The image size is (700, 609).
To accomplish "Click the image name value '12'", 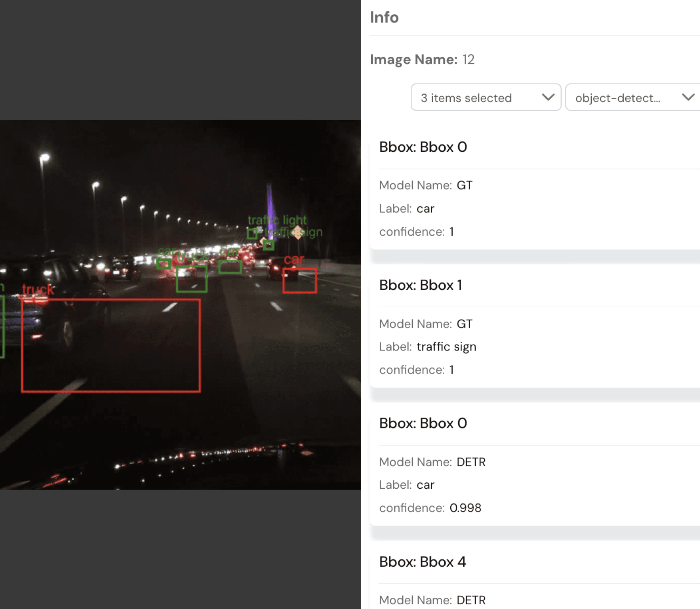I will click(468, 59).
